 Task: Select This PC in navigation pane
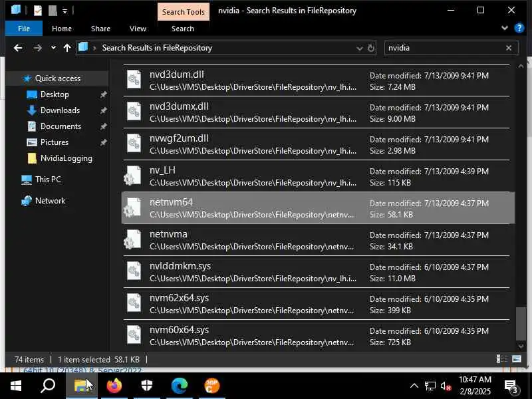(48, 179)
